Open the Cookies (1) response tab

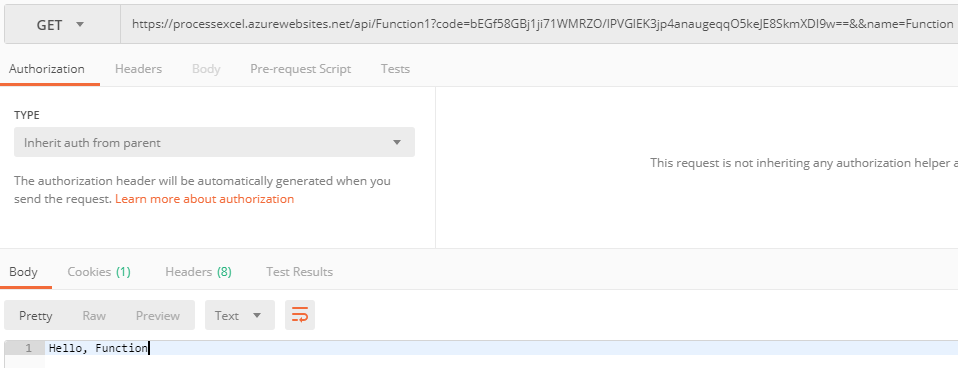pyautogui.click(x=99, y=271)
